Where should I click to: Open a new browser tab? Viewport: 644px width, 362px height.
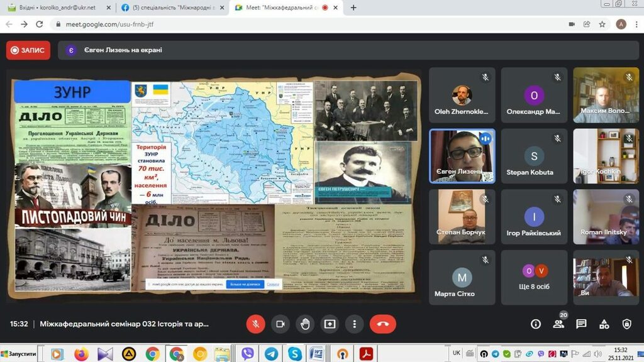click(x=353, y=8)
